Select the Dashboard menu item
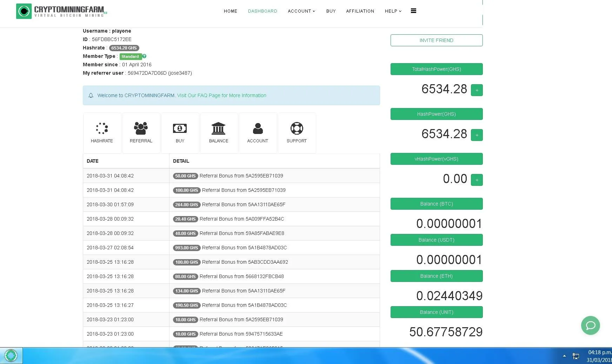Screen dimensions: 612x364 (x=262, y=11)
